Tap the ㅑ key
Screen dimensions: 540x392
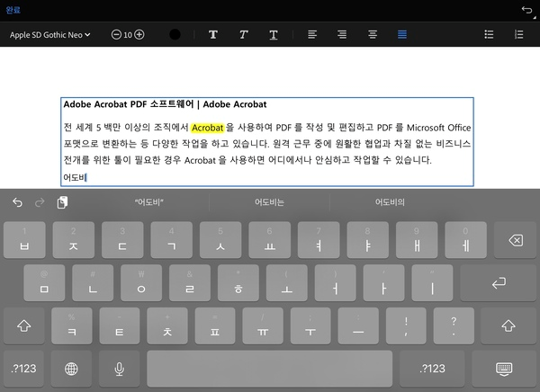pyautogui.click(x=367, y=240)
